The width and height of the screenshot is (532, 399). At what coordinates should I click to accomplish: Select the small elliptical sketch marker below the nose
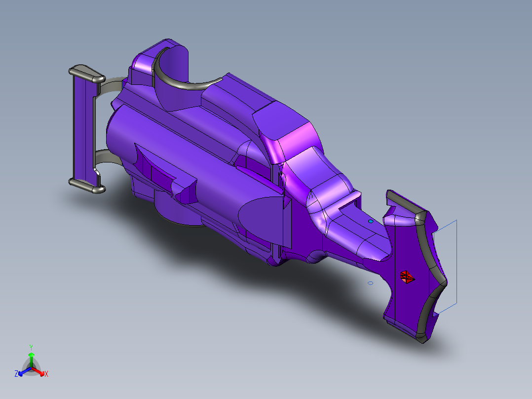370,282
